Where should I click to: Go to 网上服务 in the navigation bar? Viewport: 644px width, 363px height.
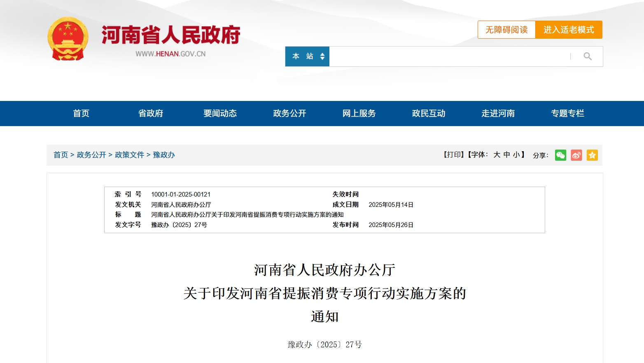point(359,113)
